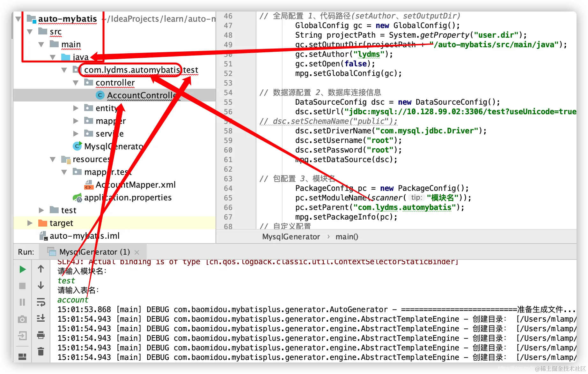The height and width of the screenshot is (374, 588).
Task: Click the com.mysql.jdbc.Driver string
Action: (x=427, y=131)
